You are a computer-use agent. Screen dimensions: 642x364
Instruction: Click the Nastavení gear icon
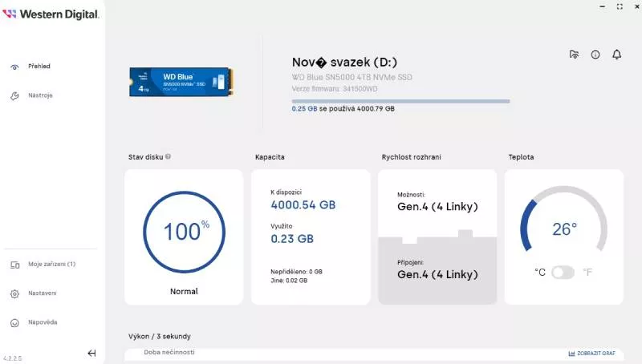[x=14, y=293]
